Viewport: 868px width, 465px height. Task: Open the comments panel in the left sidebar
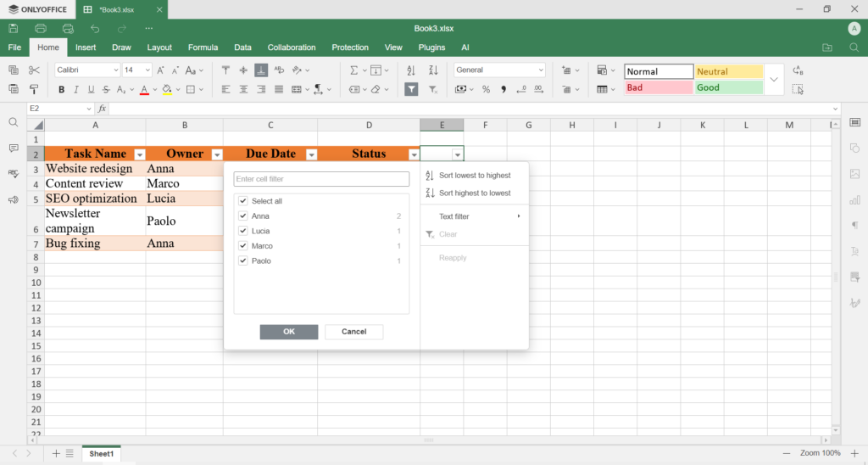pyautogui.click(x=14, y=148)
